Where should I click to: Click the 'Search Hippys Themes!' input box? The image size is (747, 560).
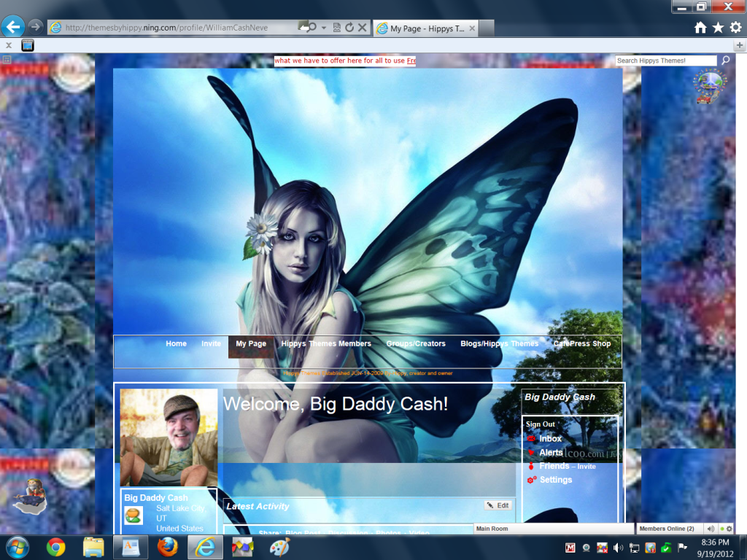pyautogui.click(x=665, y=61)
